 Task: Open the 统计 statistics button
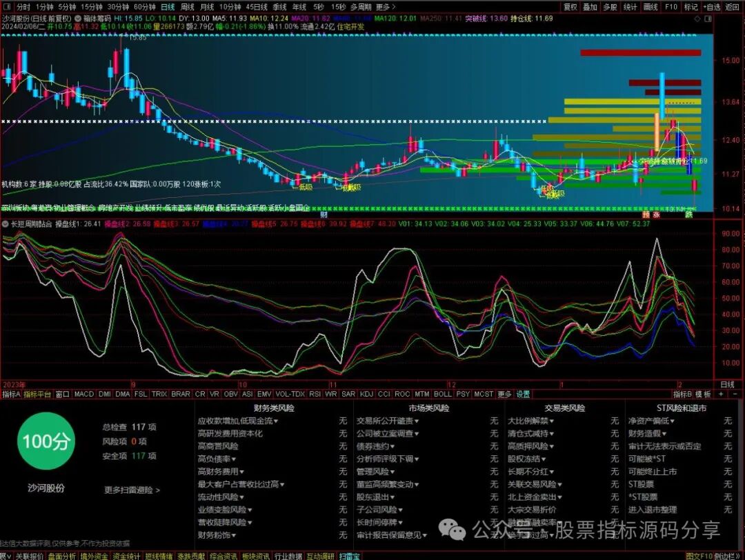(x=630, y=7)
